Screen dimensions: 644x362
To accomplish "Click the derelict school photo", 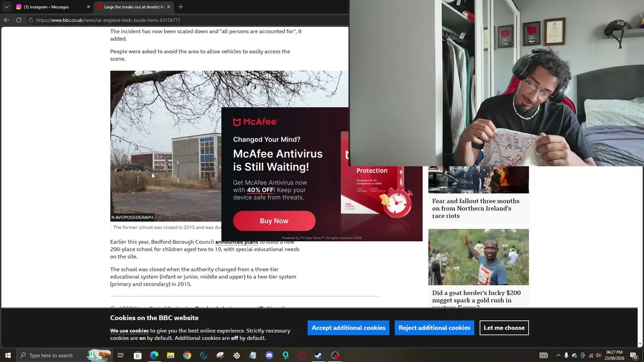I will pos(166,146).
